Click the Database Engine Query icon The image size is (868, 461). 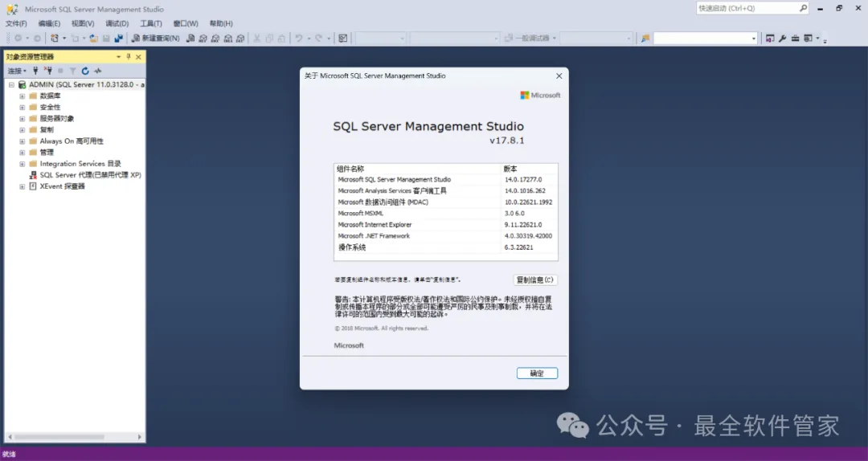[190, 39]
